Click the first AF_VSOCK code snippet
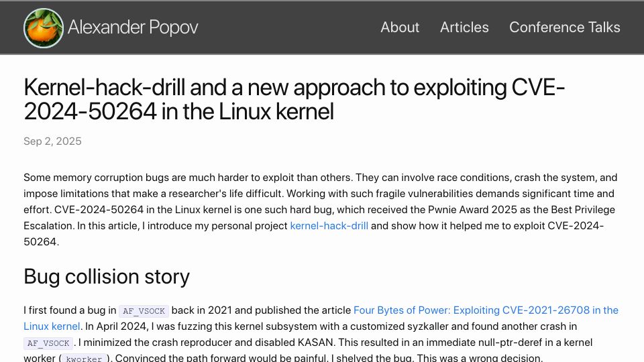Image resolution: width=644 pixels, height=362 pixels. pos(144,310)
